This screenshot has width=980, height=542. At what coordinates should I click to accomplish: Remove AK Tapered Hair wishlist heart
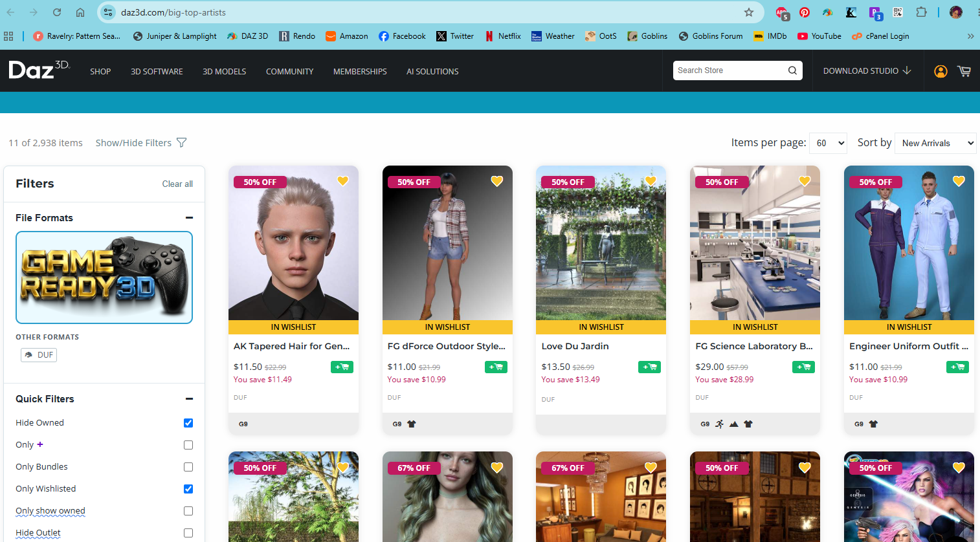[x=343, y=181]
